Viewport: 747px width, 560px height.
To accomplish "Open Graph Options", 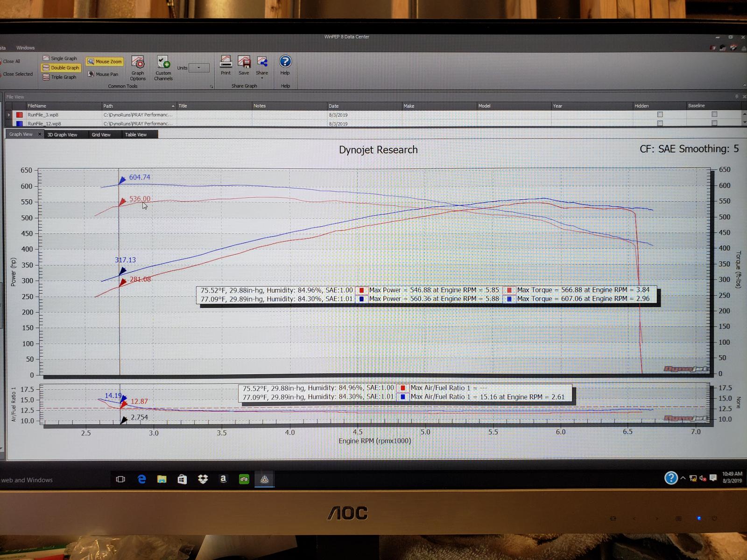I will pos(138,68).
